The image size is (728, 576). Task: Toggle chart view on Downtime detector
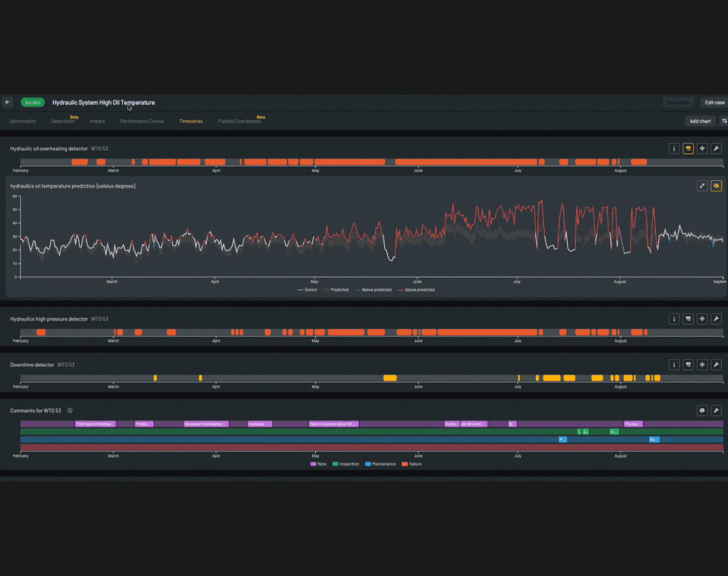pyautogui.click(x=688, y=365)
